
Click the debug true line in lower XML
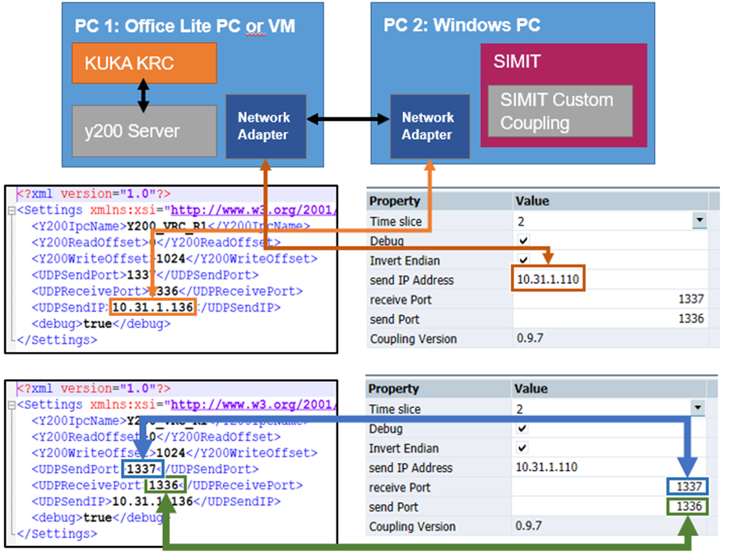click(101, 518)
